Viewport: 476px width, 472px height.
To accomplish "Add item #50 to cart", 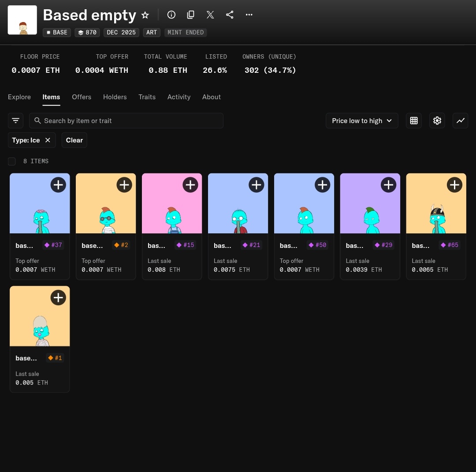I will coord(322,185).
